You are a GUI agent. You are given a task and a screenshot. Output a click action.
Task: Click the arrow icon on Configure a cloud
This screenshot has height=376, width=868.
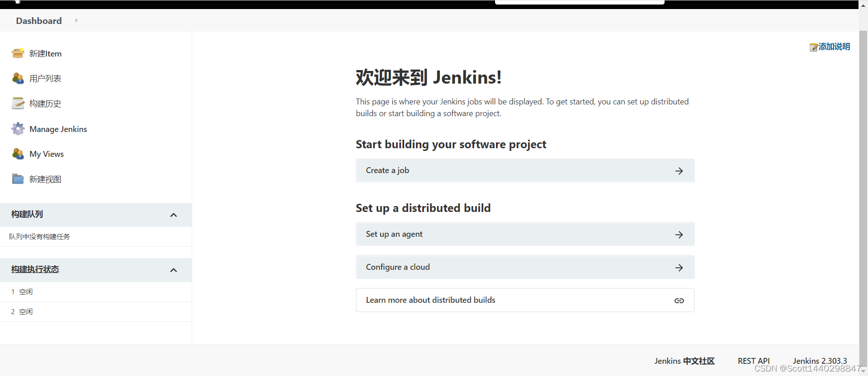pos(679,268)
